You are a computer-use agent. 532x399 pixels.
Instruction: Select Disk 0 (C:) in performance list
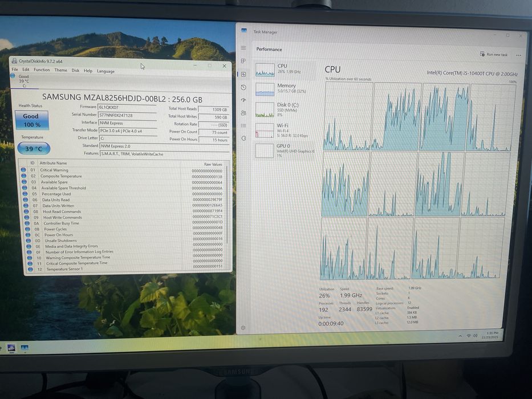285,109
